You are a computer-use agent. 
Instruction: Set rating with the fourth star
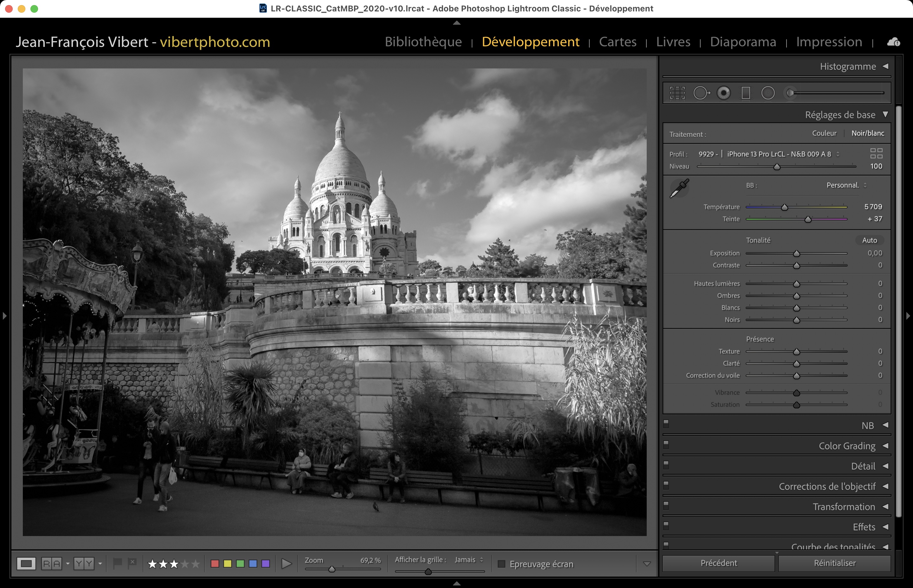[185, 564]
